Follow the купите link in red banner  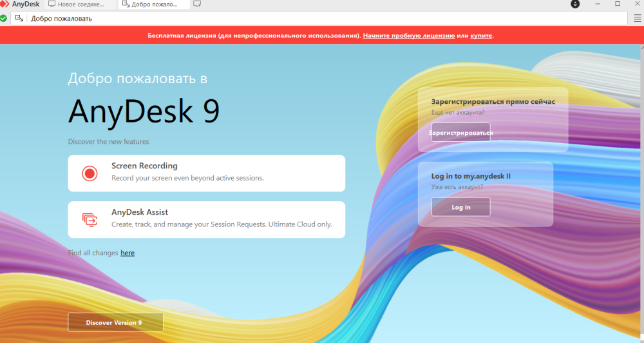pos(481,35)
